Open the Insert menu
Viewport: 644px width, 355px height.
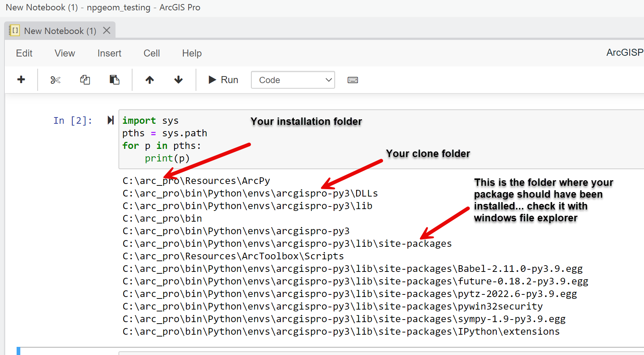click(109, 53)
